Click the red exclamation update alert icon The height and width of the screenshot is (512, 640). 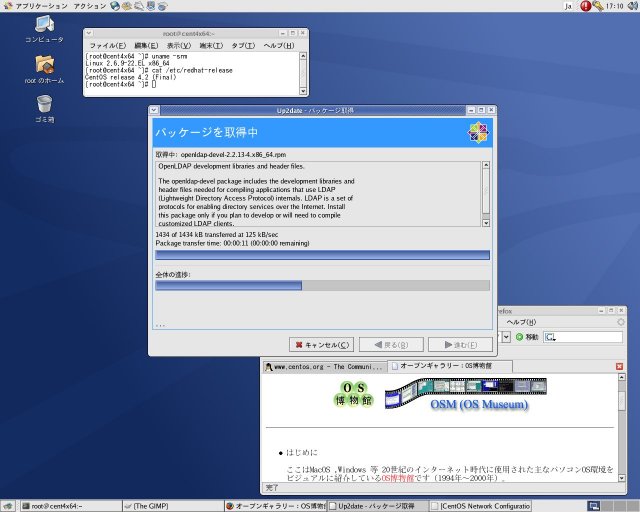pyautogui.click(x=585, y=6)
